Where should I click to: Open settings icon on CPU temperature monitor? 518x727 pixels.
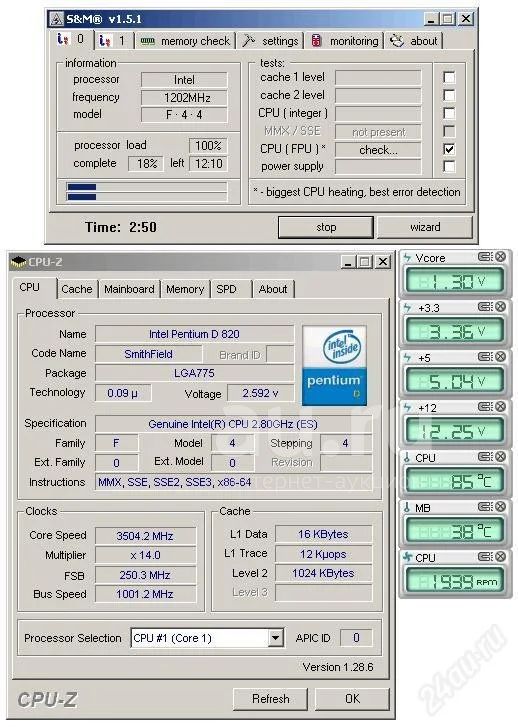(x=486, y=457)
